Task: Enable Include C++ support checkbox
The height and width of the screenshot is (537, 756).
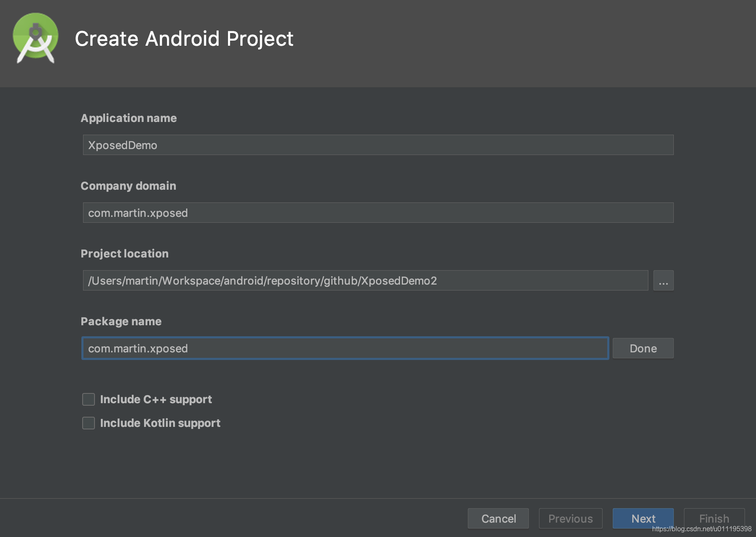Action: tap(89, 399)
